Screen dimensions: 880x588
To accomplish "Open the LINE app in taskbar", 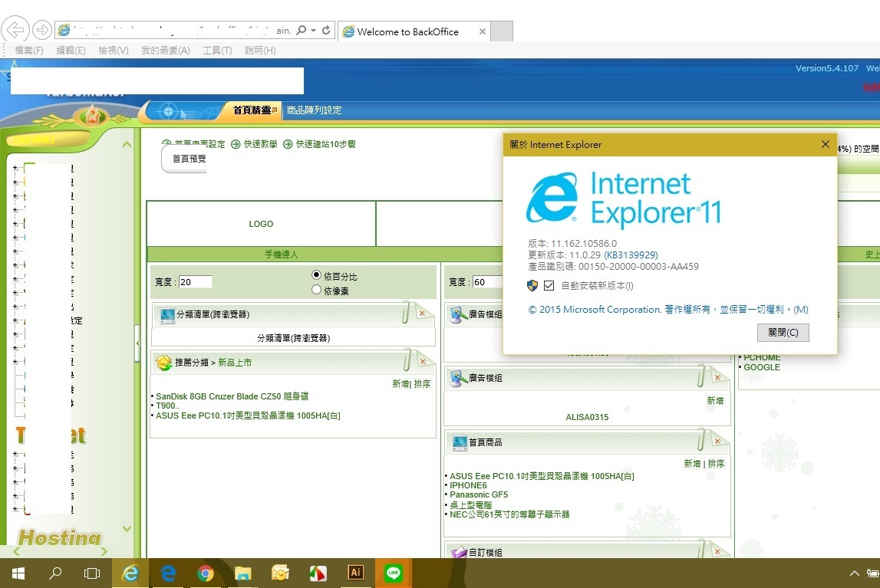I will click(x=393, y=573).
